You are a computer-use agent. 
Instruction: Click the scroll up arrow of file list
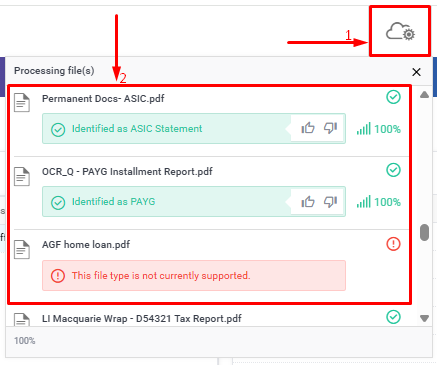(x=424, y=95)
